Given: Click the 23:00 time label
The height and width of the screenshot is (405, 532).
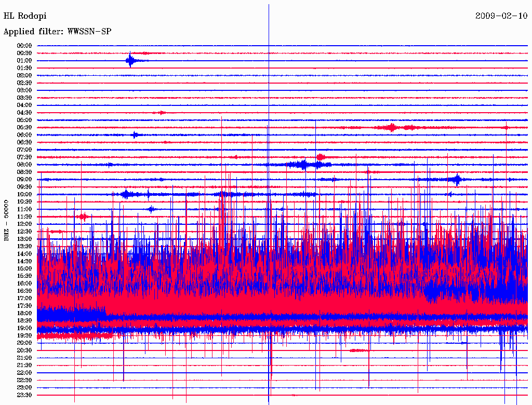Looking at the screenshot, I should click(24, 388).
